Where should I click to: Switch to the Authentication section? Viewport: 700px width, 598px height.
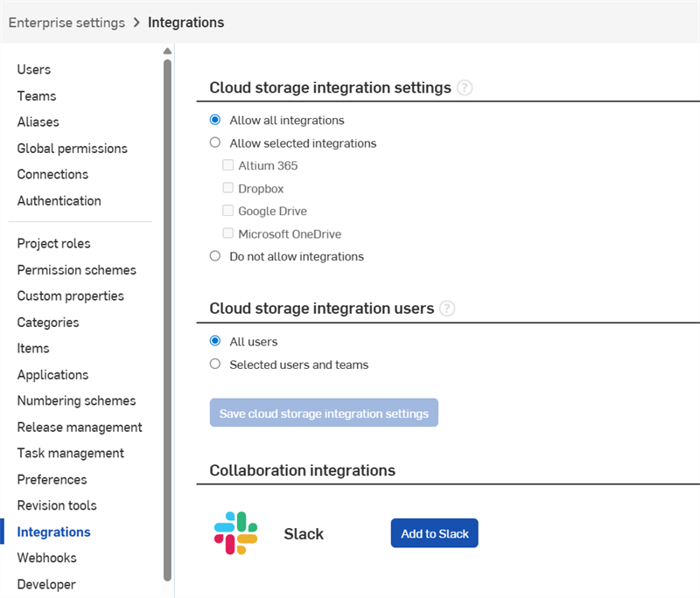click(x=59, y=200)
